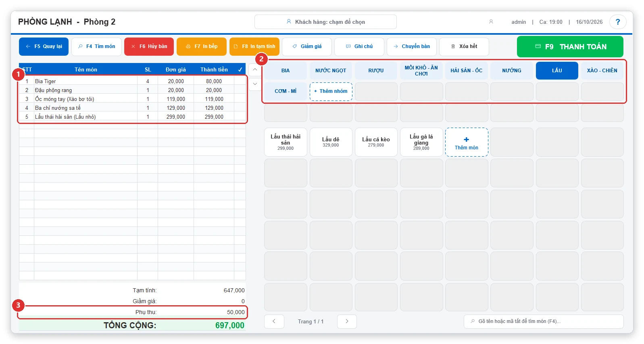644x344 pixels.
Task: Select customer via Khách hàng field
Action: (x=325, y=22)
